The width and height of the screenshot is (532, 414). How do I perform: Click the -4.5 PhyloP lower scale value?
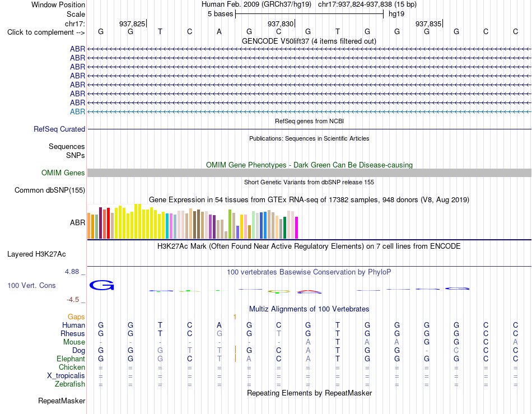(73, 300)
